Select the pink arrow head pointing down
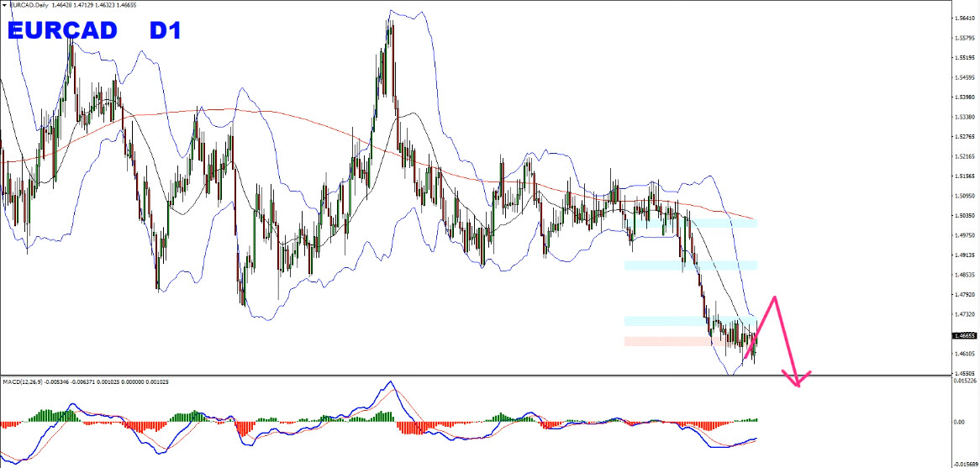 click(x=797, y=381)
